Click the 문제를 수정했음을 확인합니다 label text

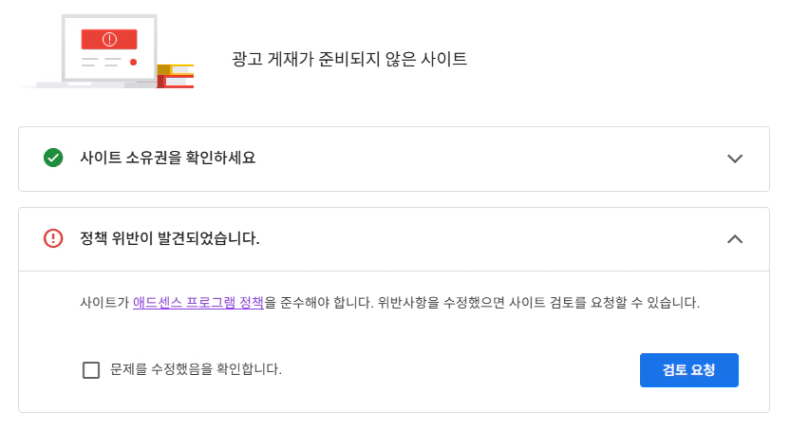click(x=196, y=369)
